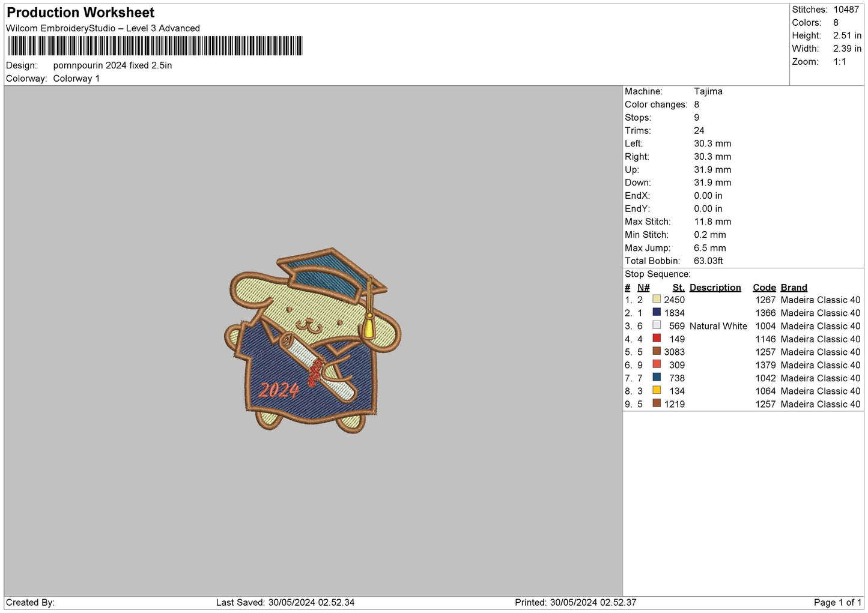Click the Width value '2.39 in'
Viewport: 868px width, 613px height.
pyautogui.click(x=847, y=49)
